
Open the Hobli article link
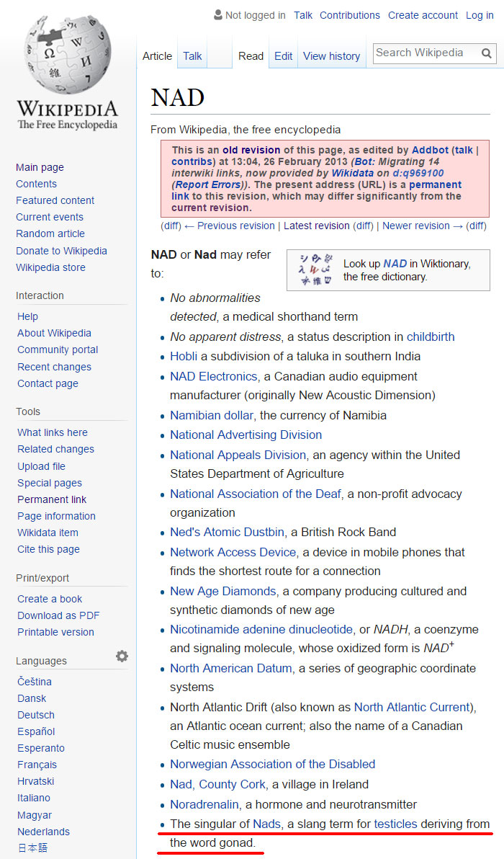[x=184, y=356]
